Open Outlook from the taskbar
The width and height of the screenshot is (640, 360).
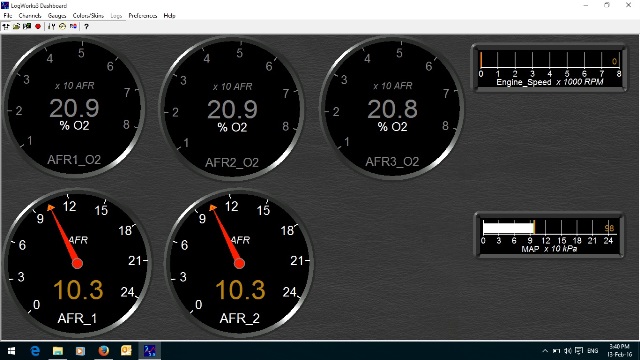126,351
